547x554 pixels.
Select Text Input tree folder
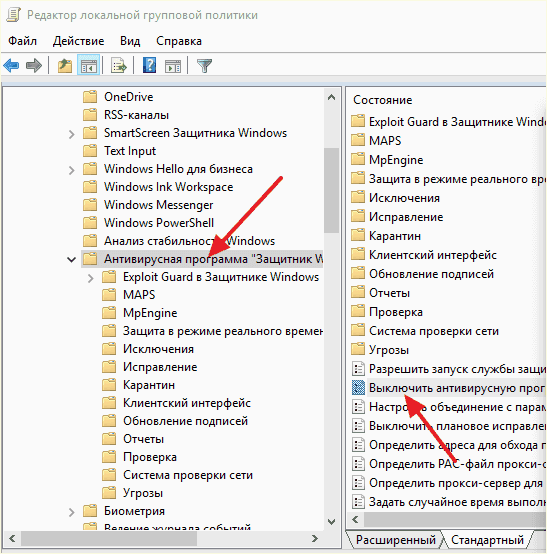(x=130, y=151)
